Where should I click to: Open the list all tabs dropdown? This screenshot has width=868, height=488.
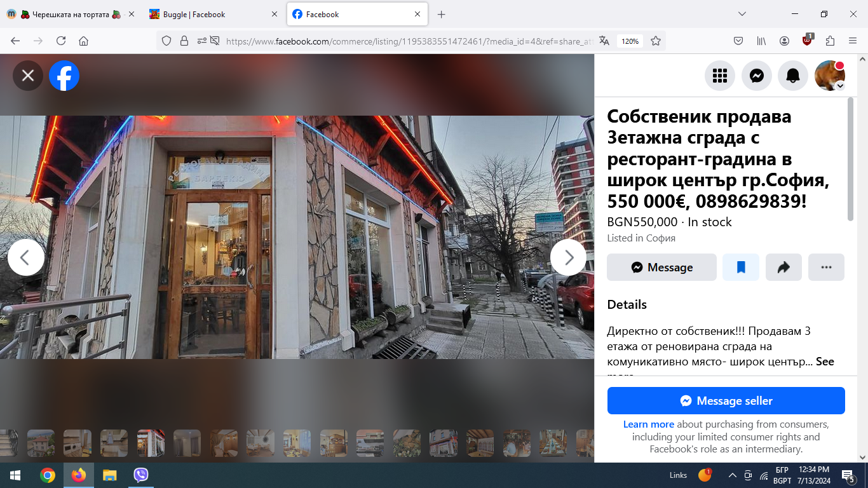[742, 14]
